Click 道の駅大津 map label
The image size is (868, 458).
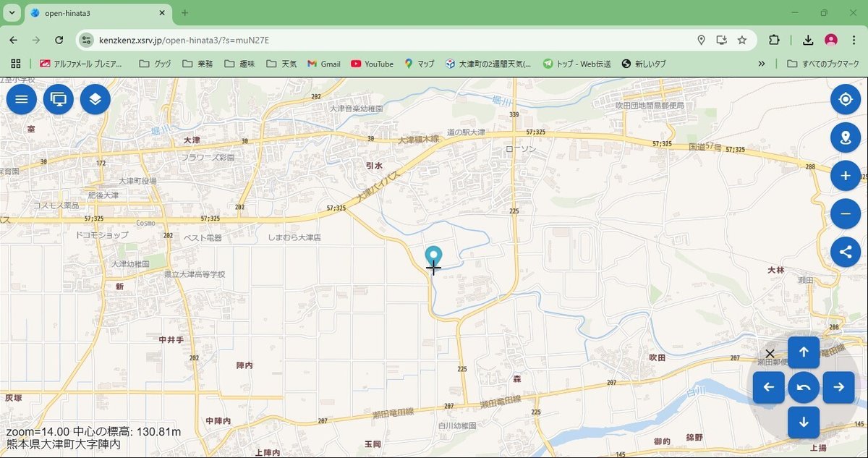click(x=466, y=132)
